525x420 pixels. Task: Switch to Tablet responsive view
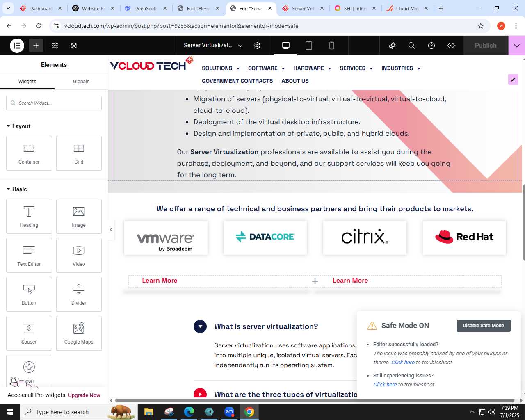309,46
